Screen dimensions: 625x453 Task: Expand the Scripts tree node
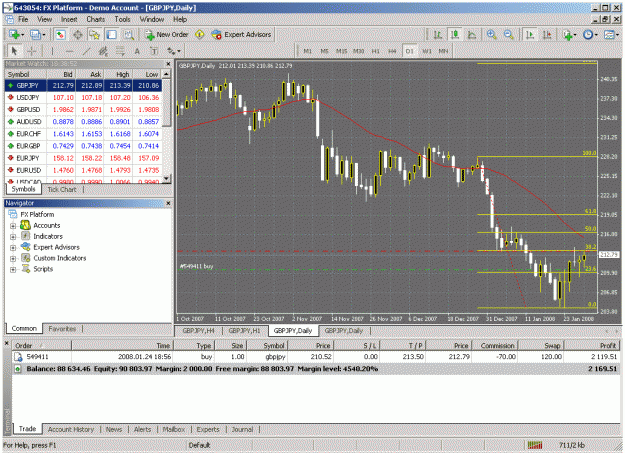13,270
